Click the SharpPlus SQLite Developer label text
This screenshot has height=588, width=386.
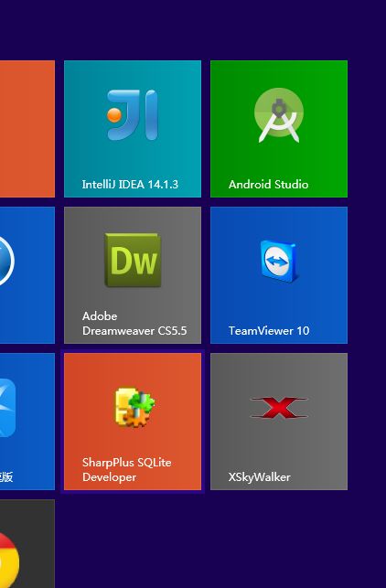point(127,469)
